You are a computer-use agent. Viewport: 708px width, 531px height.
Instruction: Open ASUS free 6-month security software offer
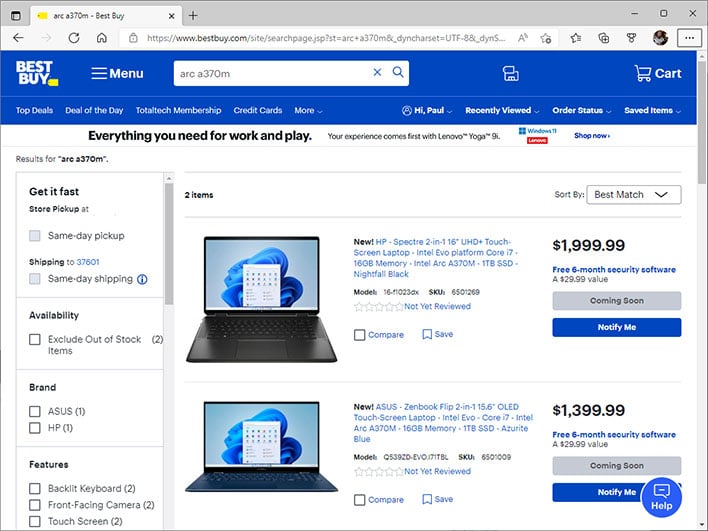(614, 434)
